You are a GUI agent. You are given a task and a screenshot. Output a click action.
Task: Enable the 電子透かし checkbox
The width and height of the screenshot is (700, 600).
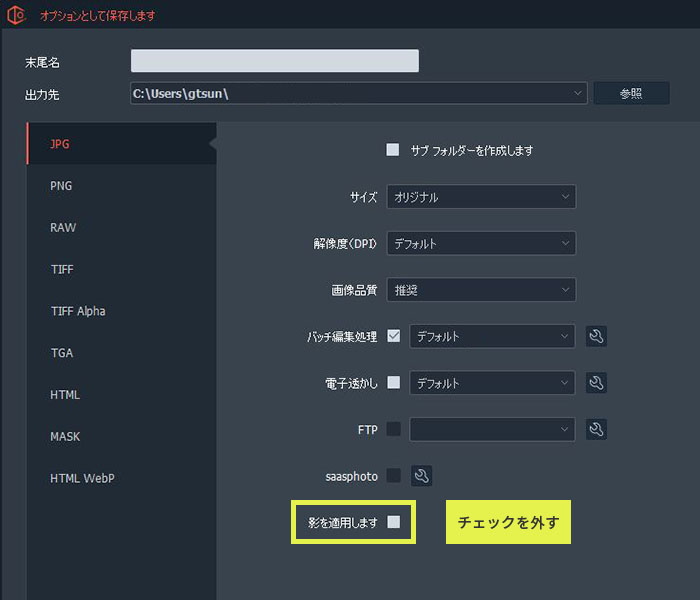click(393, 382)
